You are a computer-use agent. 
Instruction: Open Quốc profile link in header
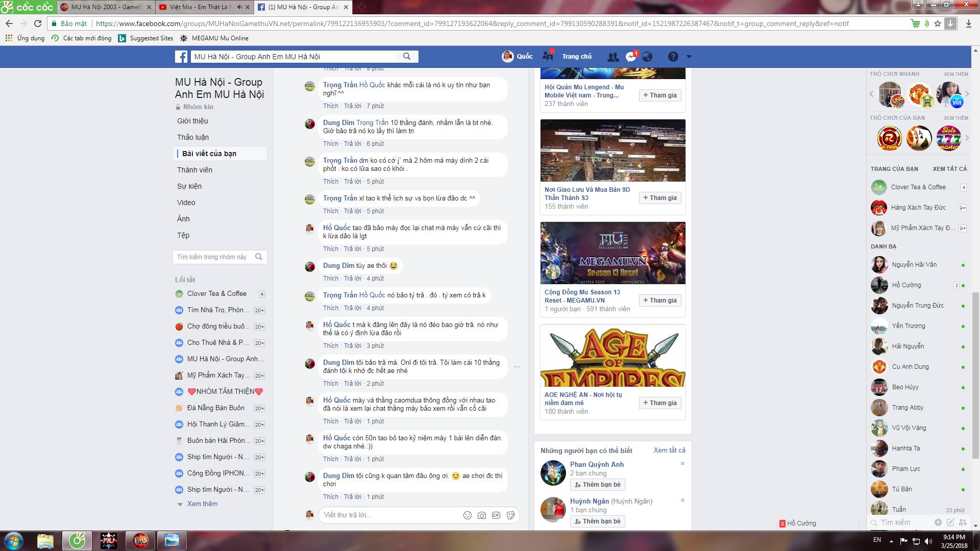tap(517, 57)
